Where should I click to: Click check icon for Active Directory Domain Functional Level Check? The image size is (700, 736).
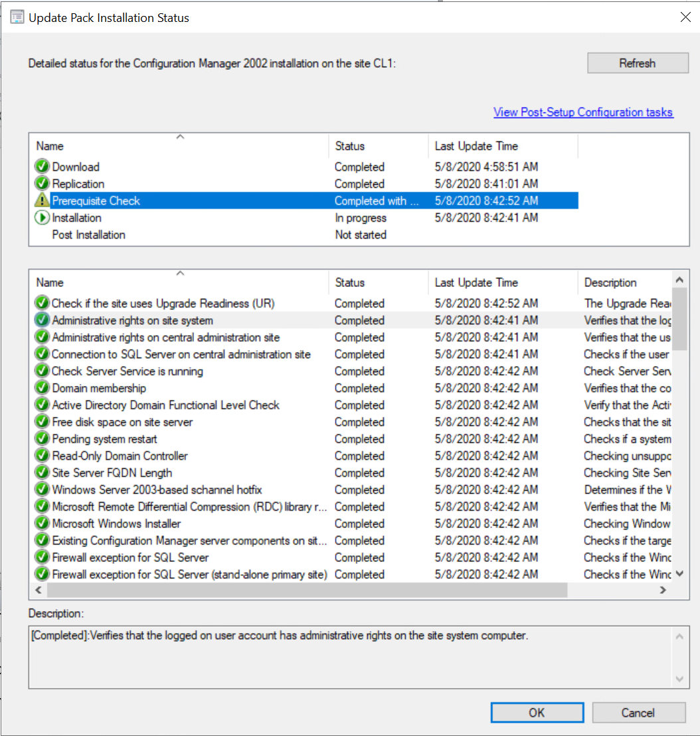pyautogui.click(x=42, y=404)
